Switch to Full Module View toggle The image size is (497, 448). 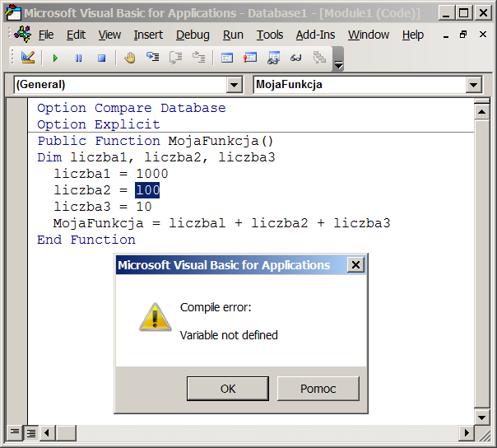coord(31,432)
